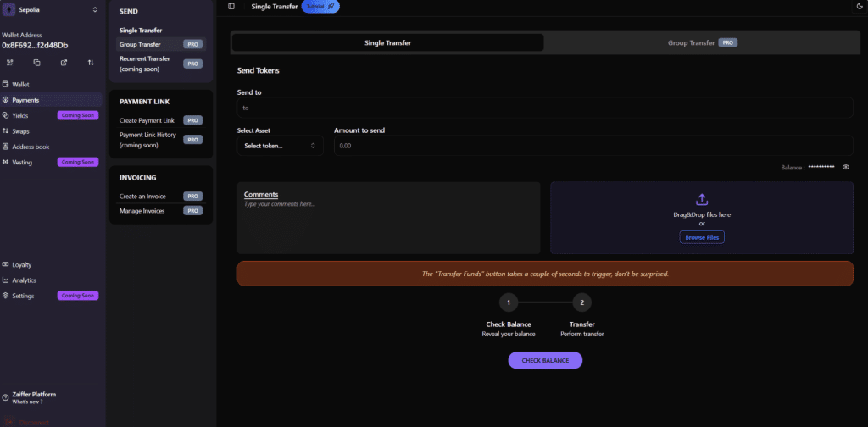Open Yields in sidebar
868x427 pixels.
click(x=20, y=115)
